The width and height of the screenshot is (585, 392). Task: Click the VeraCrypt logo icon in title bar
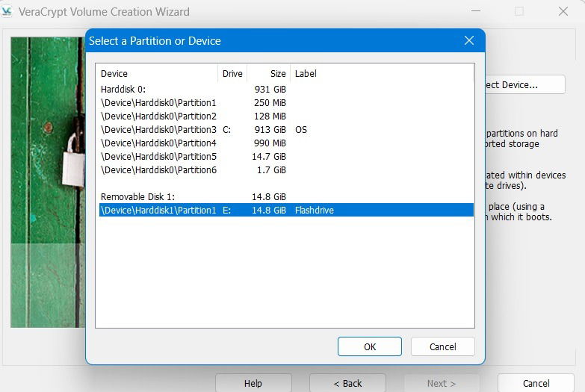pyautogui.click(x=6, y=11)
